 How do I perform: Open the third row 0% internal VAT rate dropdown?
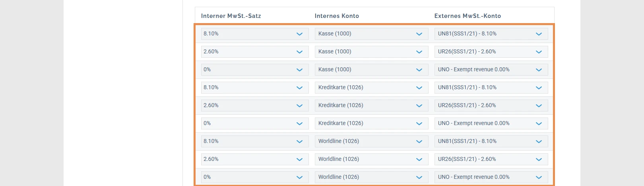(255, 70)
